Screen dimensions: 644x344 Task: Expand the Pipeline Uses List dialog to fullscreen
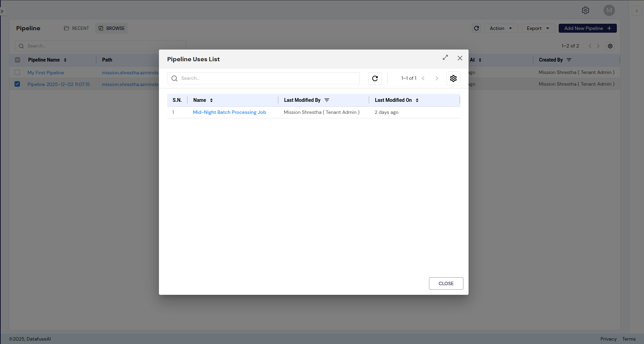[x=445, y=57]
